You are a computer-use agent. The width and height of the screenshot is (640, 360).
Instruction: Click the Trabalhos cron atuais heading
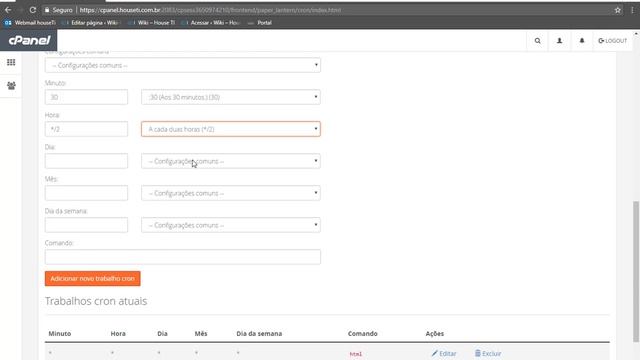coord(96,301)
